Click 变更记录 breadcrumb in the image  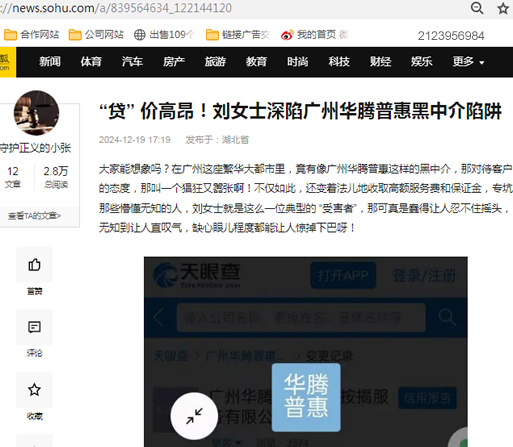click(329, 356)
